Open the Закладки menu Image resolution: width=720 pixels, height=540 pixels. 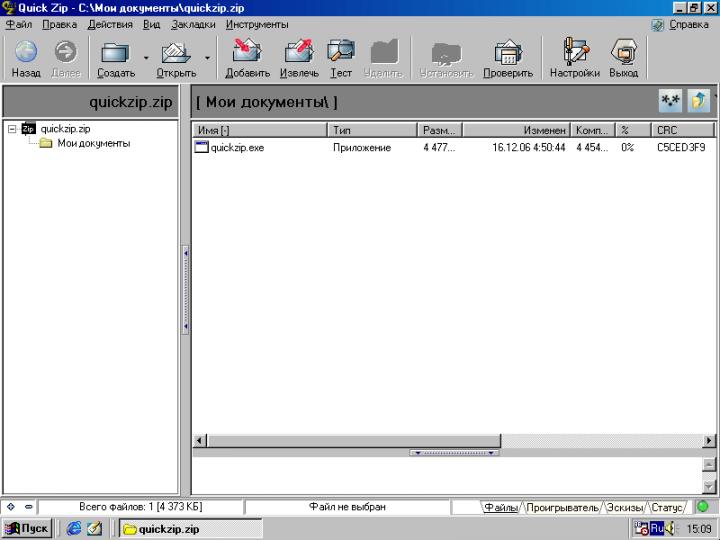193,24
